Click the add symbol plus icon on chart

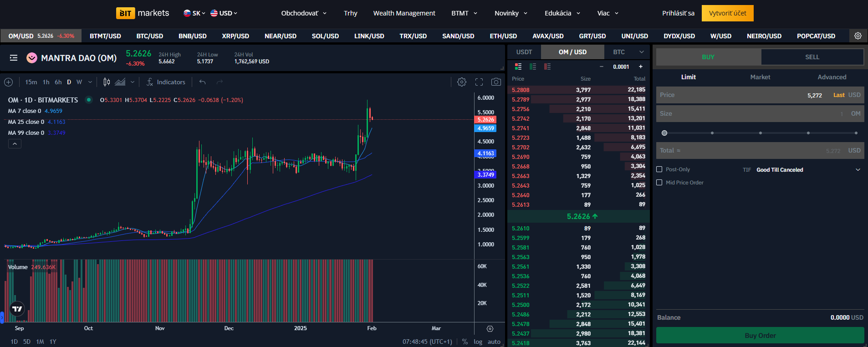(8, 82)
